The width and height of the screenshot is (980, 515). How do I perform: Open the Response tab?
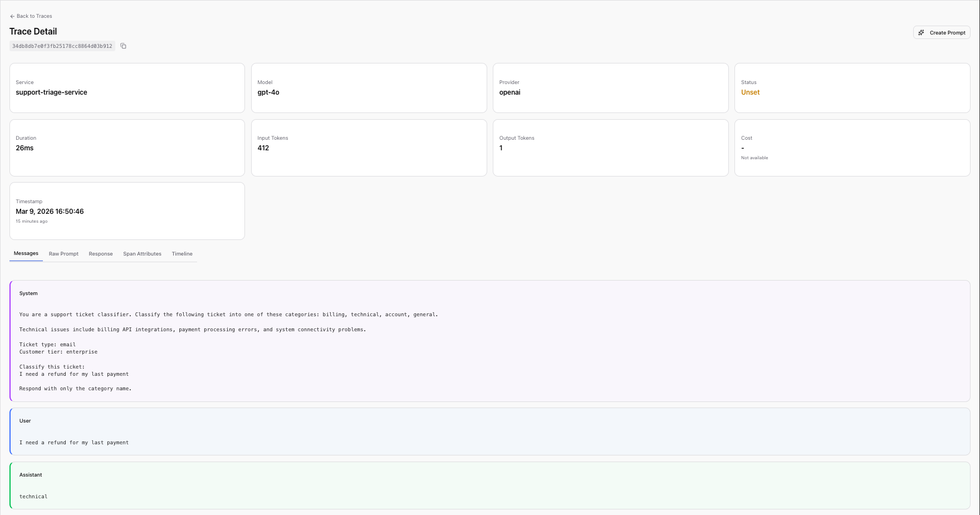(x=101, y=253)
